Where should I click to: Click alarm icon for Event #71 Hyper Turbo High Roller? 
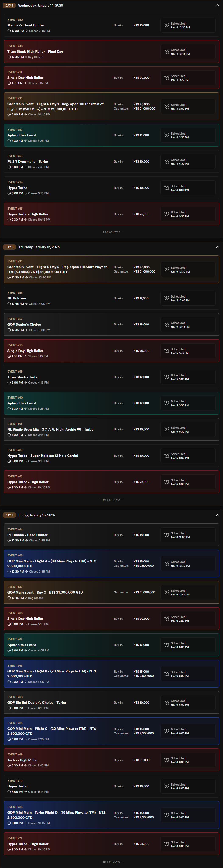[166, 844]
